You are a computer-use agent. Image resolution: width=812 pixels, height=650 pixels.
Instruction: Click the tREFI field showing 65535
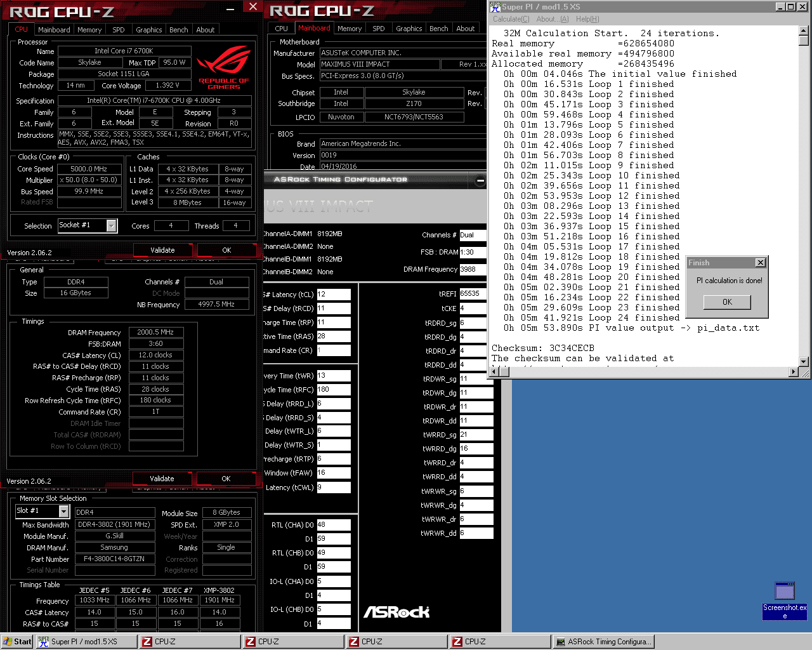(x=473, y=294)
